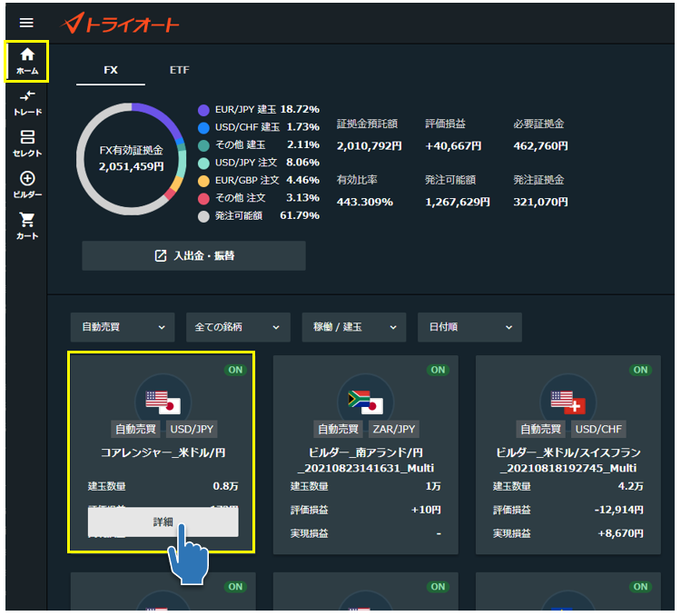The height and width of the screenshot is (616, 681).
Task: Click the USD/JPY order 8.06% legend entry
Action: [x=259, y=163]
